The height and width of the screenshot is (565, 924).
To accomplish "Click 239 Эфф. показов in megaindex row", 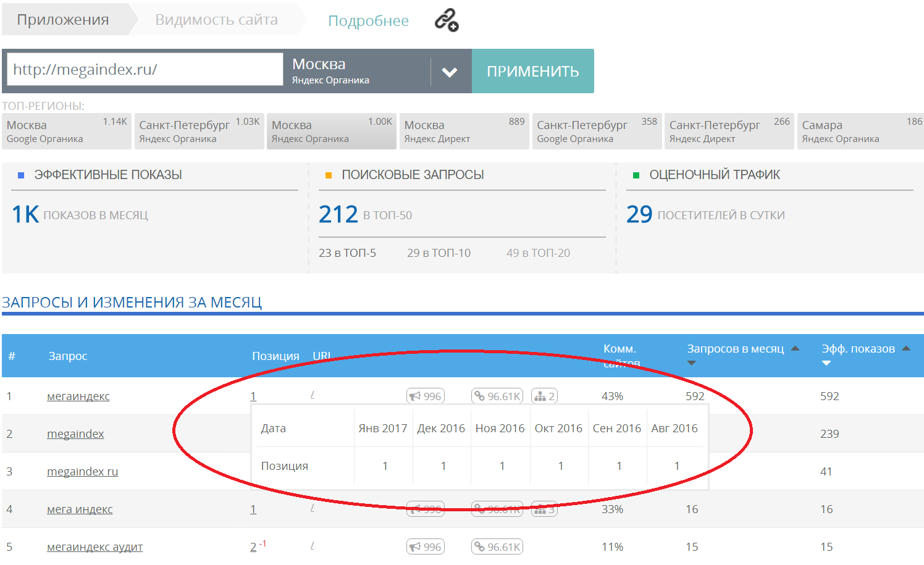I will coord(829,434).
